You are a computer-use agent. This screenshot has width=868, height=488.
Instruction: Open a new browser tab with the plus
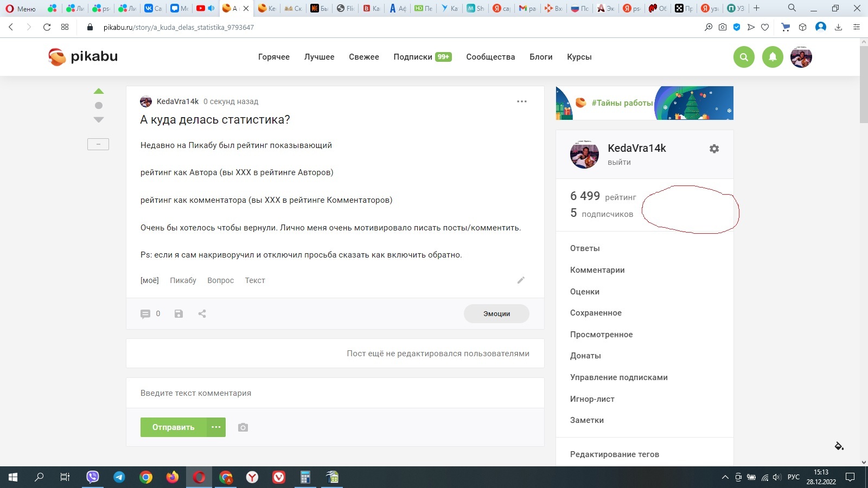757,8
